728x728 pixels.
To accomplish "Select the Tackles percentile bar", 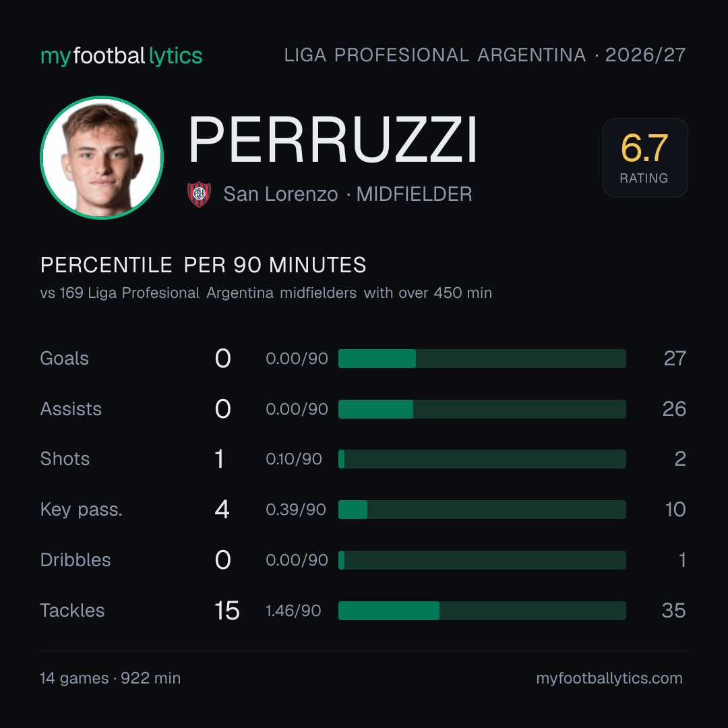I will [482, 611].
